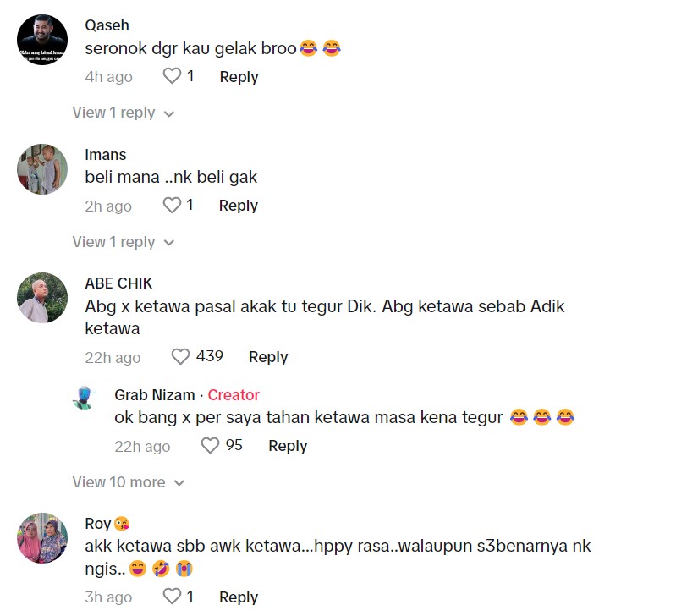The height and width of the screenshot is (616, 698).
Task: Reply to ABE CHIK's comment
Action: pyautogui.click(x=268, y=356)
